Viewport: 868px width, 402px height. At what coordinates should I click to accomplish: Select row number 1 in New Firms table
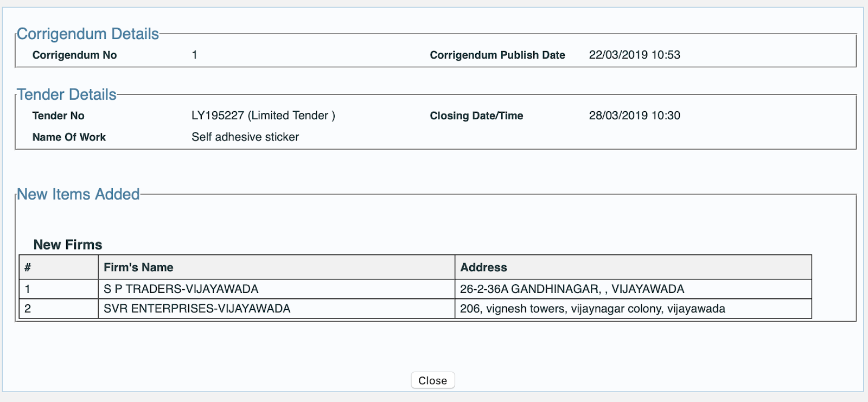tap(25, 289)
